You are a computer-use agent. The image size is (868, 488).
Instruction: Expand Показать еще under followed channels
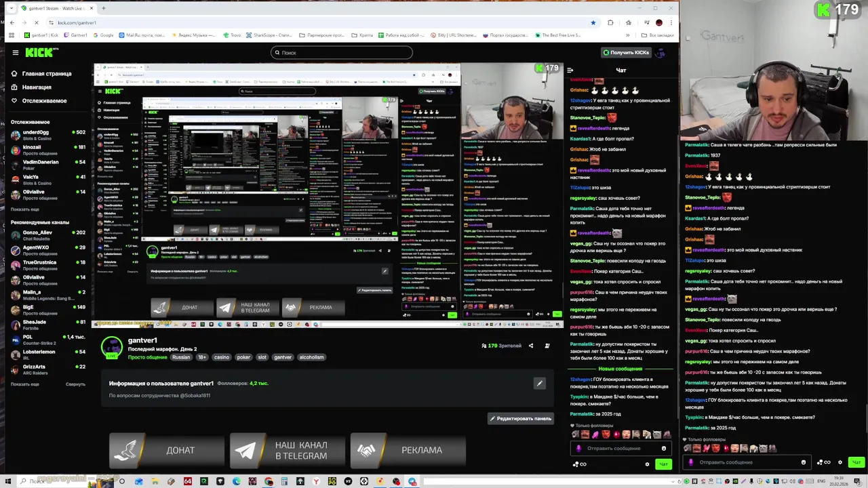pos(25,209)
